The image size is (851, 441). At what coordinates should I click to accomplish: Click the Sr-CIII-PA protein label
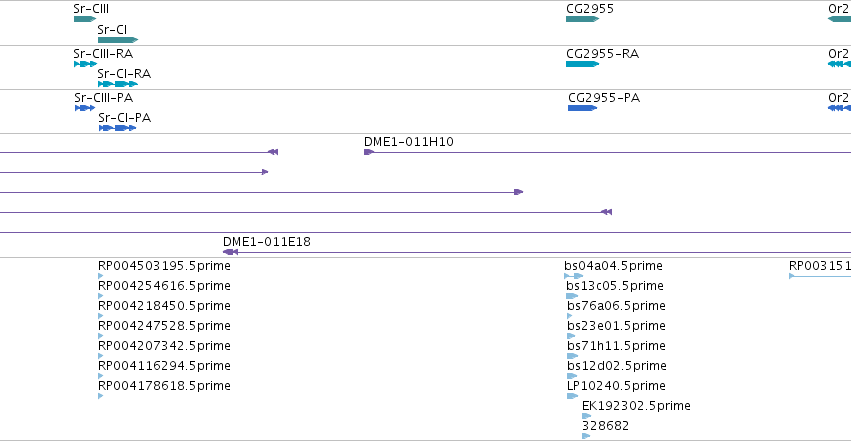click(x=104, y=98)
